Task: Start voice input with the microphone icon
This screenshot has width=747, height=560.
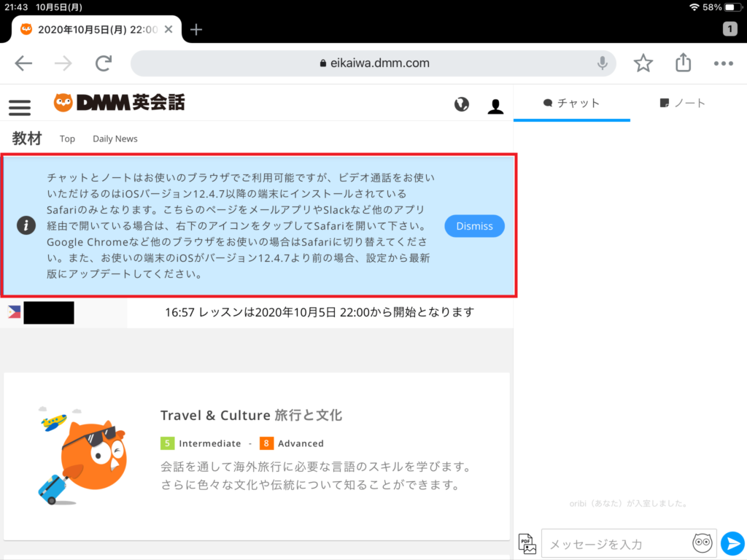Action: point(602,63)
